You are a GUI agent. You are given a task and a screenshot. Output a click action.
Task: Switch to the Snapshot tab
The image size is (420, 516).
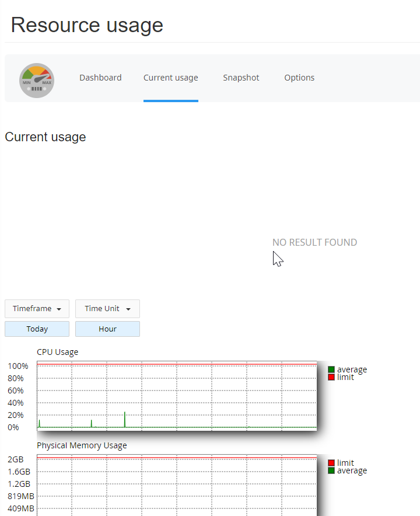pyautogui.click(x=241, y=78)
